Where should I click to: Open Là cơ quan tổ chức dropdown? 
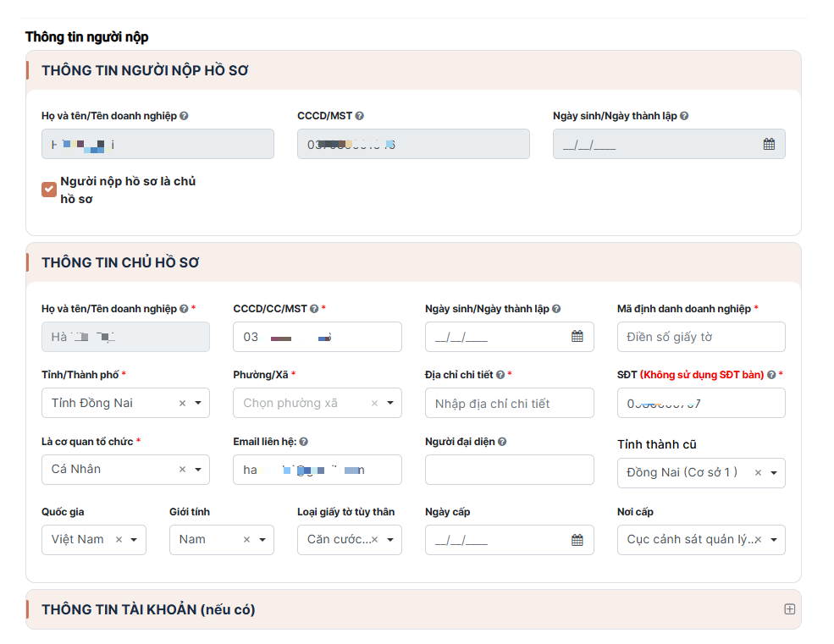click(198, 470)
